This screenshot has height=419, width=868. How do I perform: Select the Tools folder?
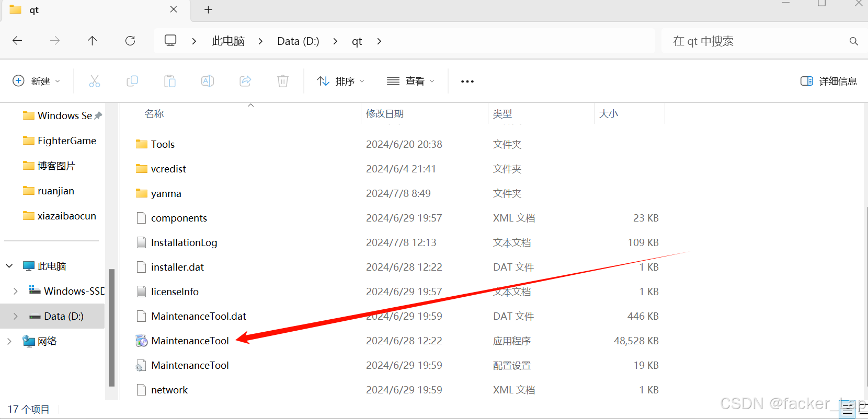coord(163,144)
